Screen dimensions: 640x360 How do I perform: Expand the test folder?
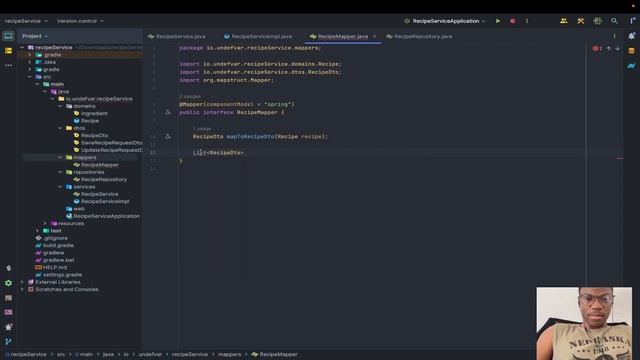[38, 231]
